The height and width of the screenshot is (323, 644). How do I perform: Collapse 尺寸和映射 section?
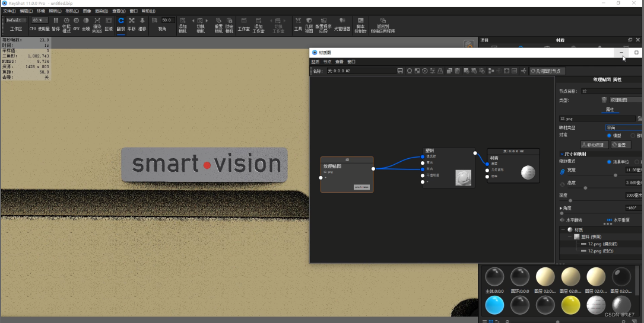coord(562,153)
